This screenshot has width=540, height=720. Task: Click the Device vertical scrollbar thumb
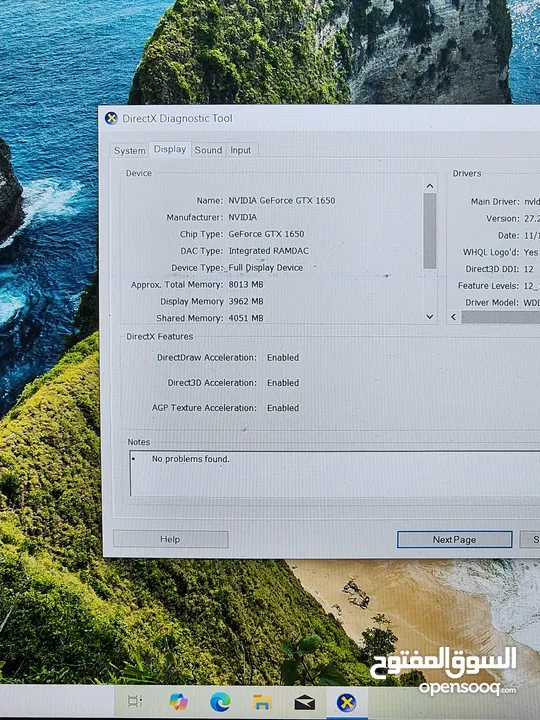pos(430,231)
